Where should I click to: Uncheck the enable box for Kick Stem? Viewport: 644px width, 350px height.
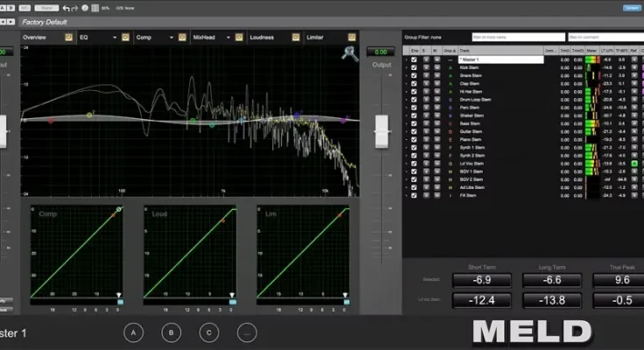[x=414, y=67]
